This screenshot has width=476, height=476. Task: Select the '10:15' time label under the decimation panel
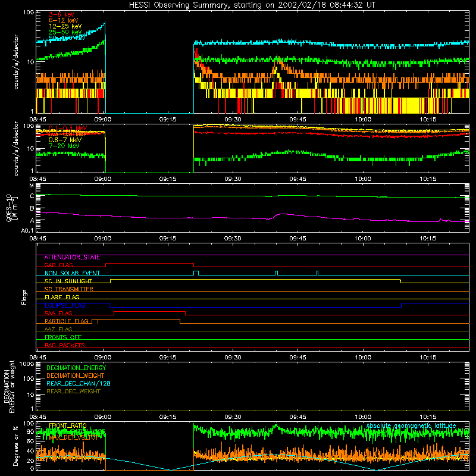point(428,417)
